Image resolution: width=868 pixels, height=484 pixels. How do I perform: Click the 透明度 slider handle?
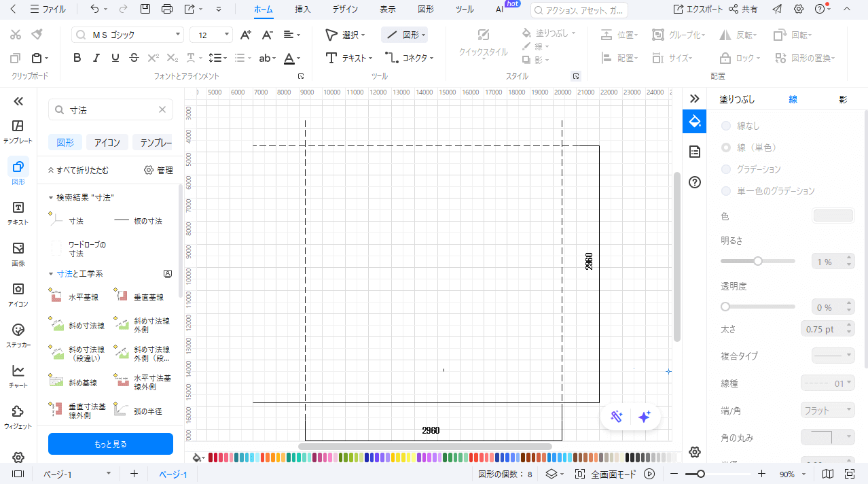click(x=725, y=307)
